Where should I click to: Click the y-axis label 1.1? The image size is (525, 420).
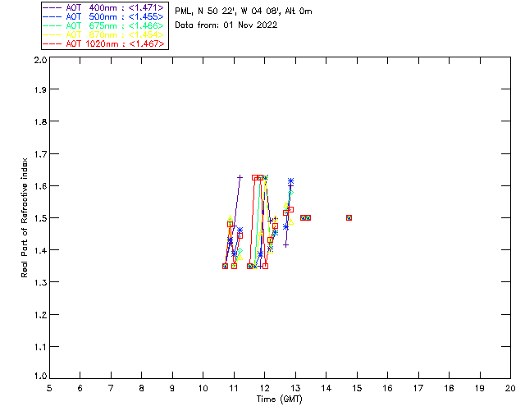[x=40, y=347]
